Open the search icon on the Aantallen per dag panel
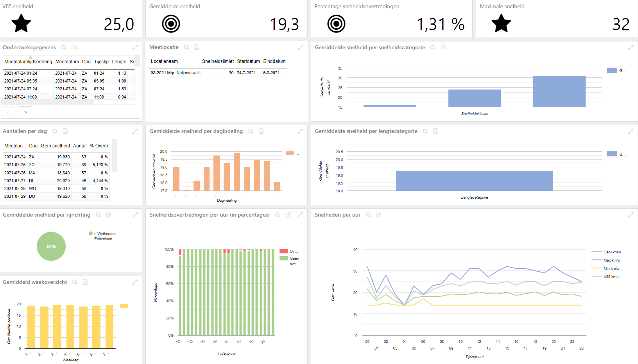 (x=55, y=131)
